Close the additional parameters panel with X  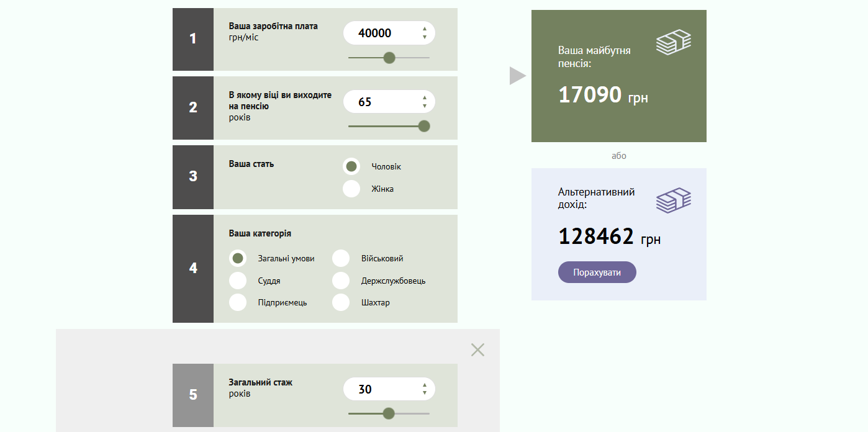[x=477, y=350]
